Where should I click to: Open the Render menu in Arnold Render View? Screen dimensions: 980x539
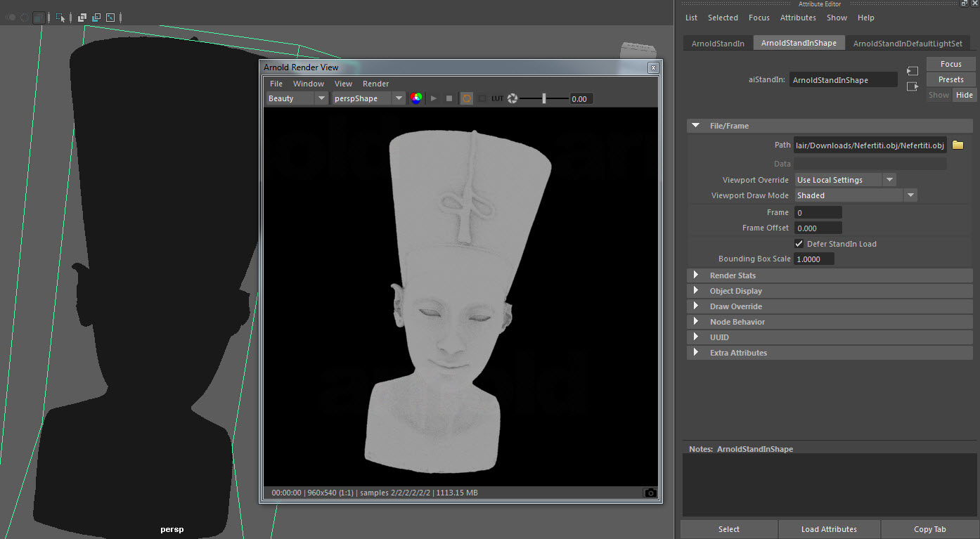(x=375, y=84)
